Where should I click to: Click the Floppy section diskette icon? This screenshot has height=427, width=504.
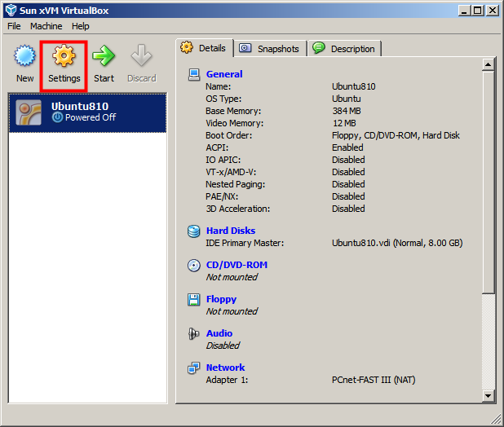click(194, 300)
